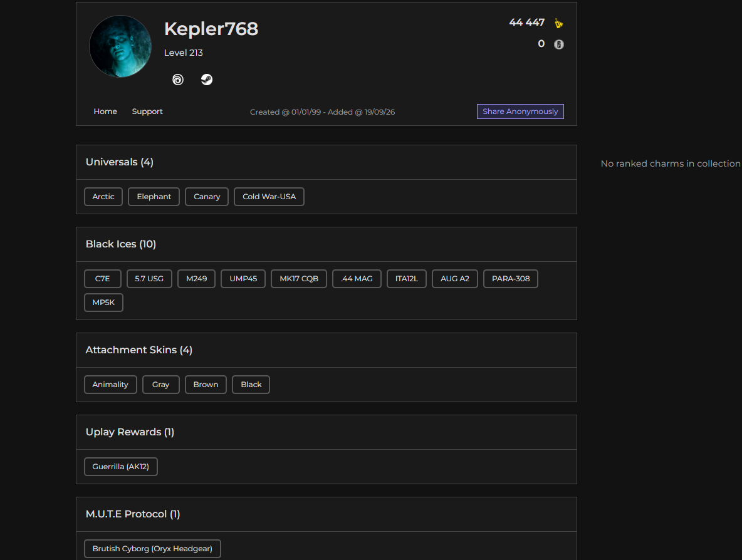Choose the MK17 CQB black ice tag
This screenshot has height=560, width=742.
(x=298, y=279)
